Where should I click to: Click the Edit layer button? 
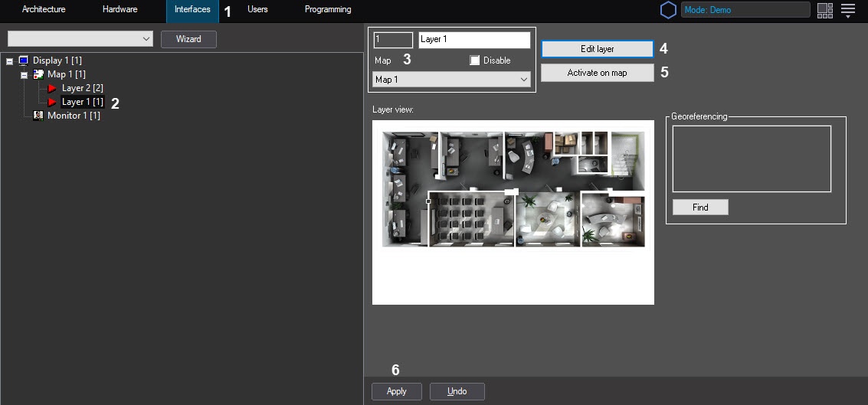tap(597, 49)
